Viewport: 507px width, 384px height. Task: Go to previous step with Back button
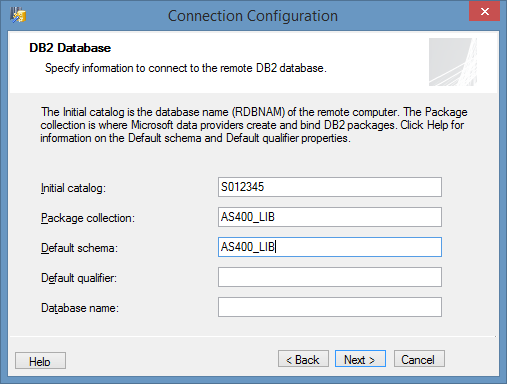tap(303, 359)
